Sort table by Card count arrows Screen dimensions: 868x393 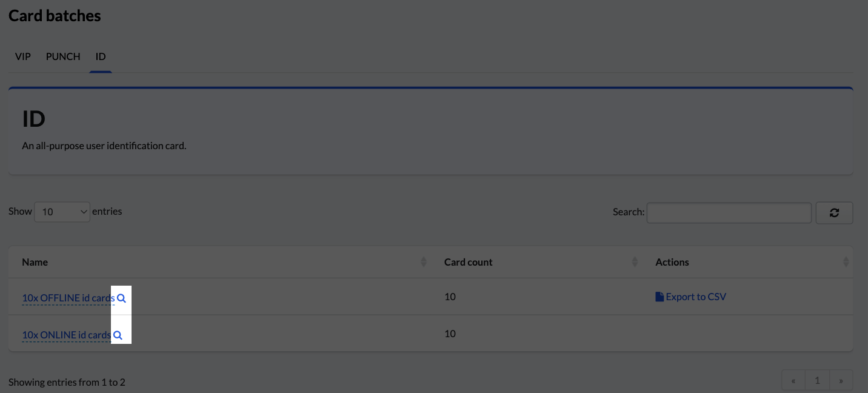click(x=635, y=262)
